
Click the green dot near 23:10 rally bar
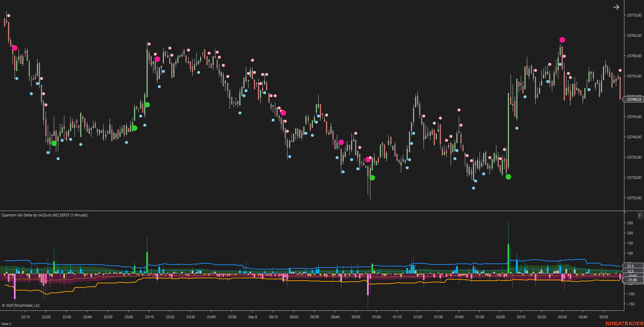tap(147, 105)
